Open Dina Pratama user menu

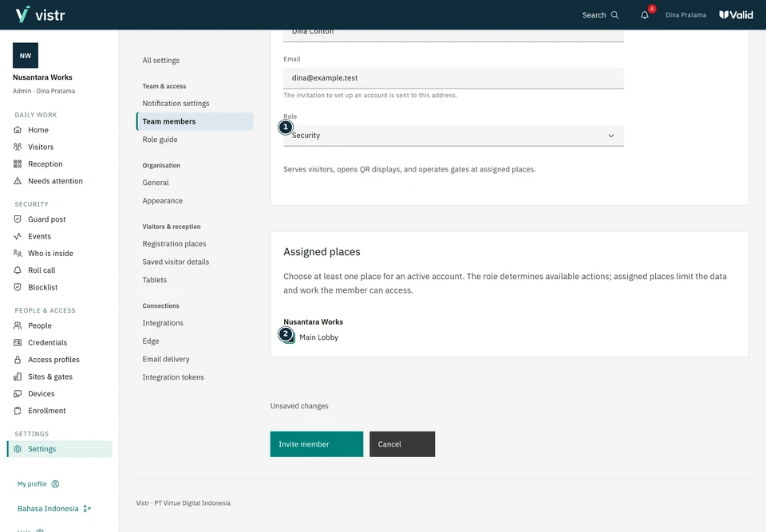pos(685,15)
